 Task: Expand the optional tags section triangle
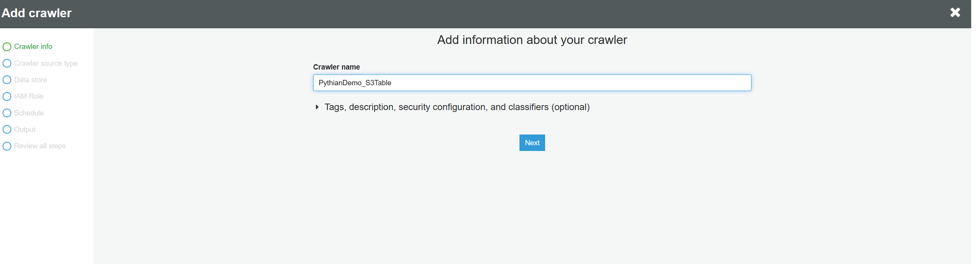[x=317, y=107]
